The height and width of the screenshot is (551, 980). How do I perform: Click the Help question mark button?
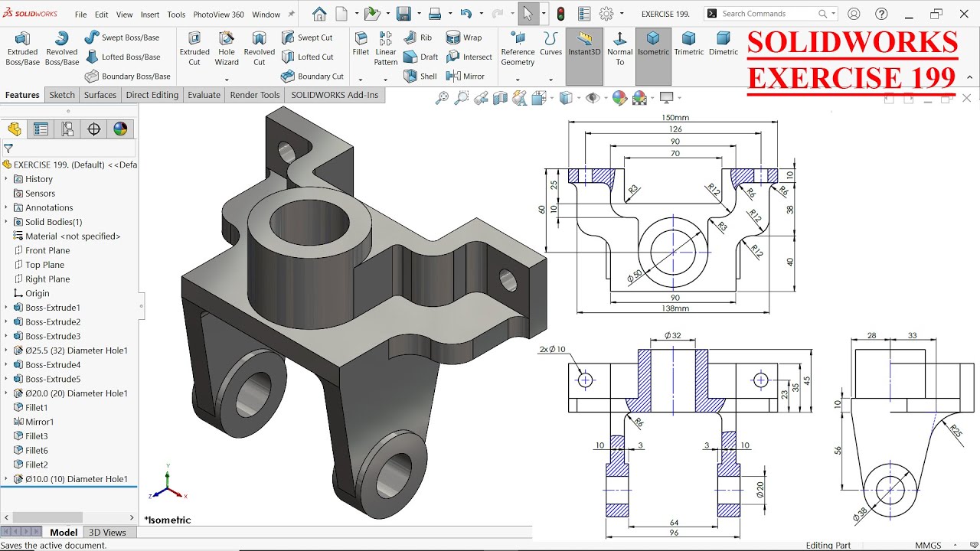pos(881,14)
